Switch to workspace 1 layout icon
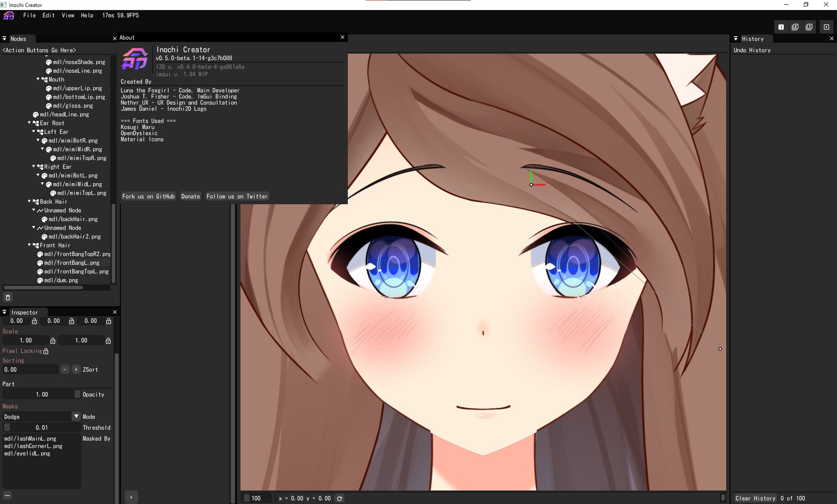This screenshot has height=504, width=837. click(781, 27)
